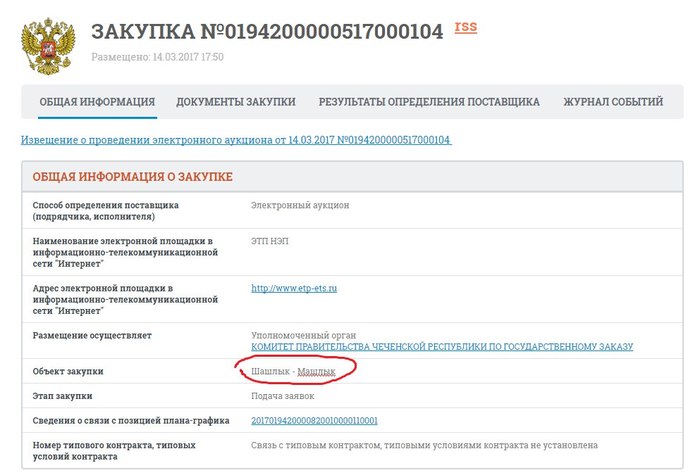700x475 pixels.
Task: Click the Закупка №0194200000517000104 page title
Action: (x=267, y=32)
